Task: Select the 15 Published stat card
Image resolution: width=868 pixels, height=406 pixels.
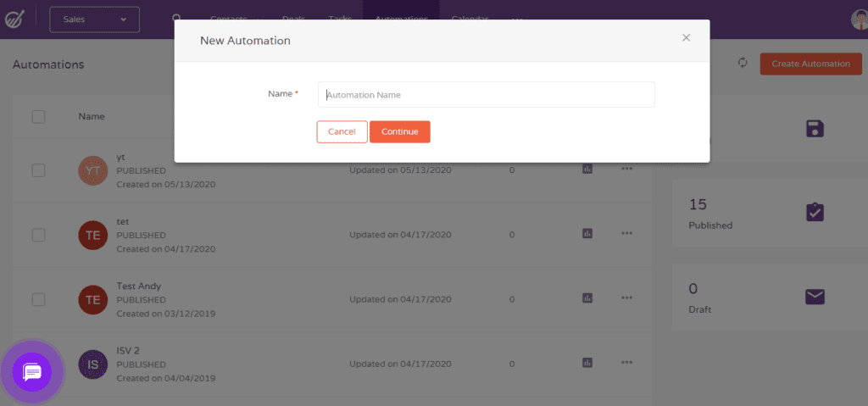Action: [x=770, y=213]
